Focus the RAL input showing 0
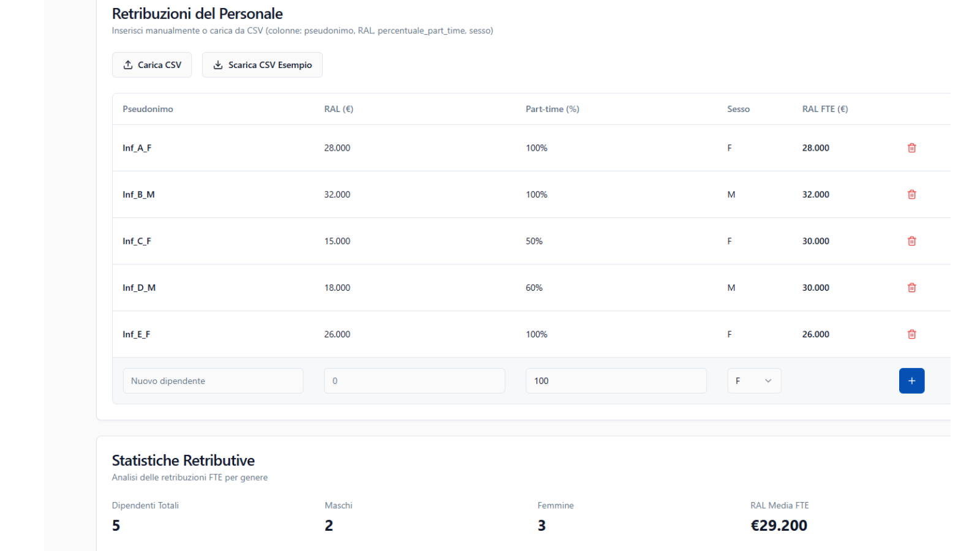This screenshot has width=980, height=551. 414,381
